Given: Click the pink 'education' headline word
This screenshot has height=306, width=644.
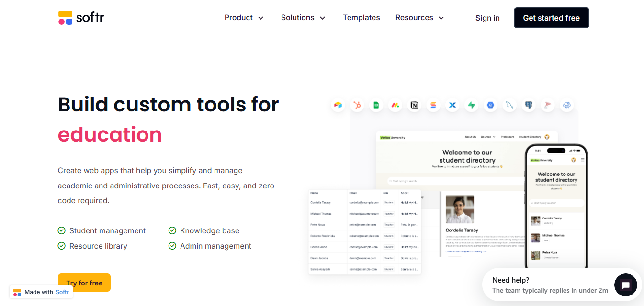Looking at the screenshot, I should (x=110, y=134).
